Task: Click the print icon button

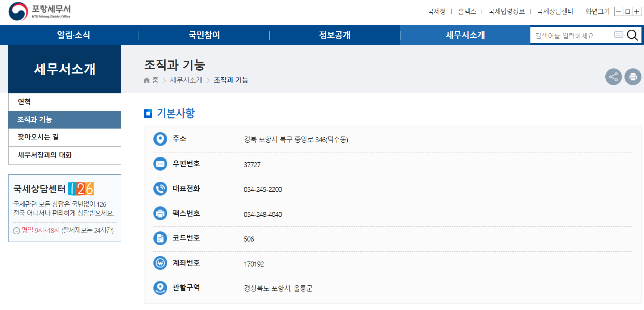Action: coord(633,77)
